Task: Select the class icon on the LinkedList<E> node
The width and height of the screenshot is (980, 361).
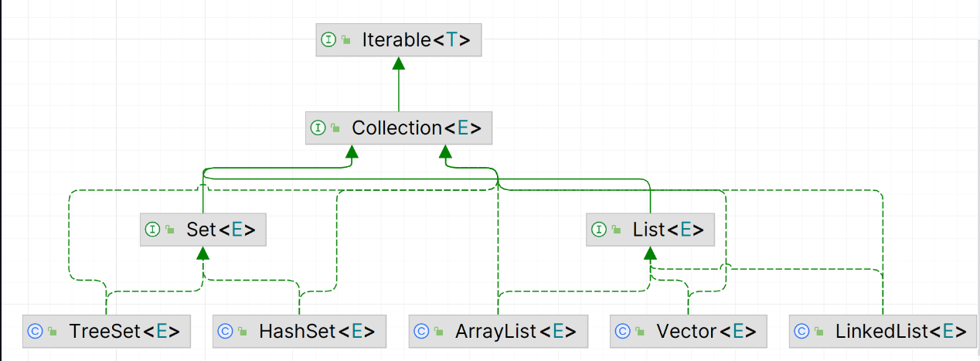Action: 801,332
